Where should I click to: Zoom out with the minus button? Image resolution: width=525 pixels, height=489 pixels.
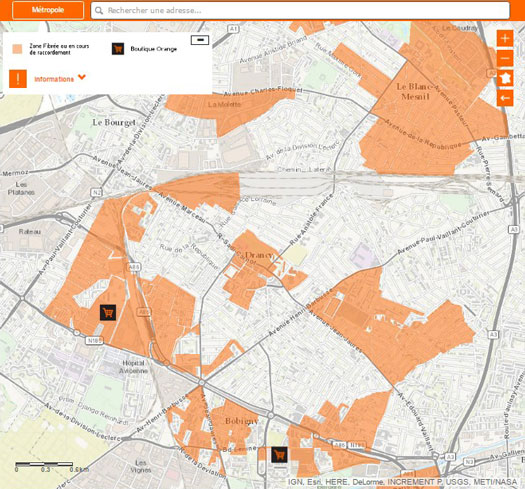click(505, 58)
